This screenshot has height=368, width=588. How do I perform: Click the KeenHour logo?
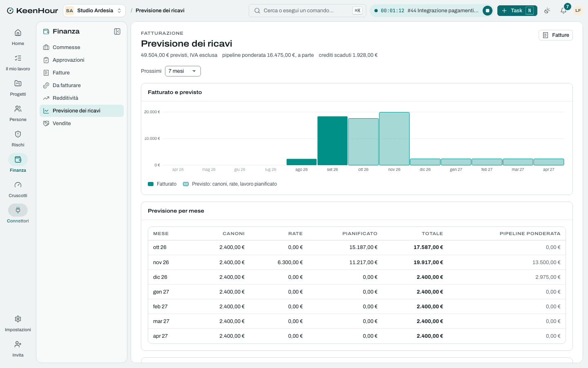32,11
